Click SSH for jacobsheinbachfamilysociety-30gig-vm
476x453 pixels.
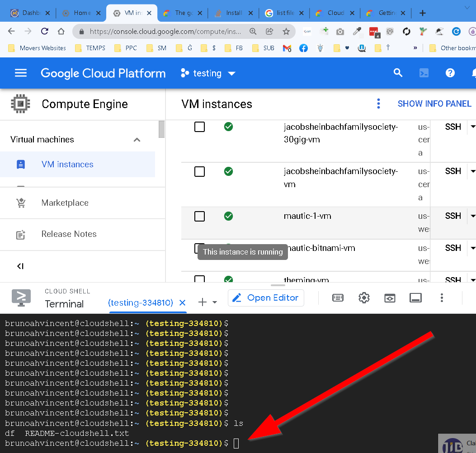(x=452, y=127)
